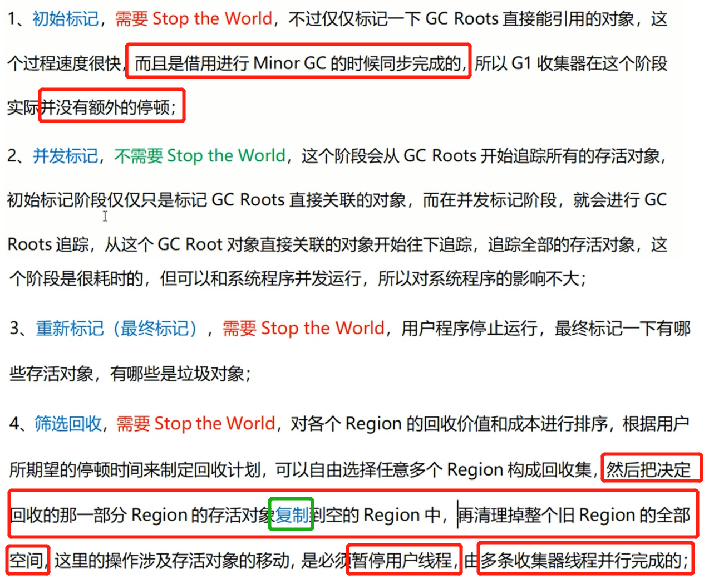Click the blue word 复制 in green box
This screenshot has width=709, height=588.
coord(292,515)
